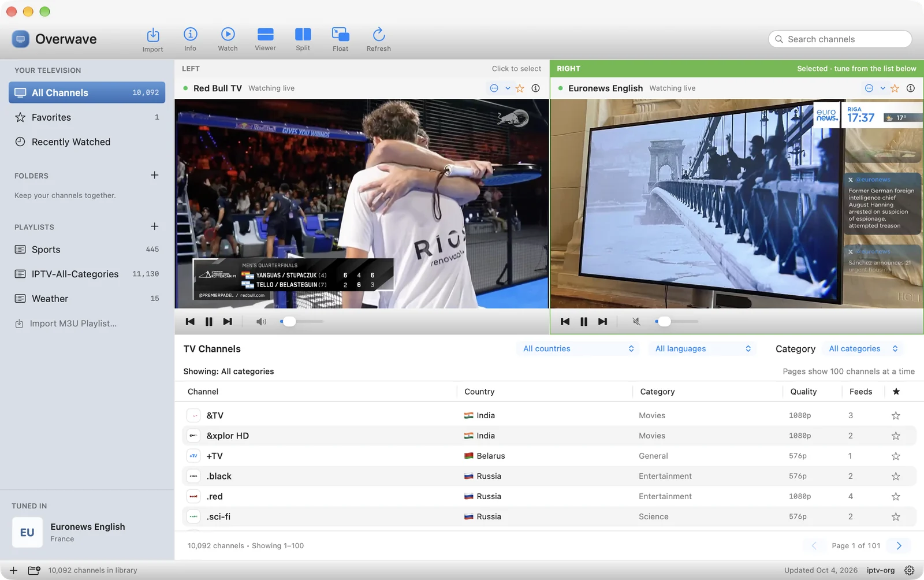Unmute the right player speaker icon
This screenshot has height=580, width=924.
pos(636,322)
